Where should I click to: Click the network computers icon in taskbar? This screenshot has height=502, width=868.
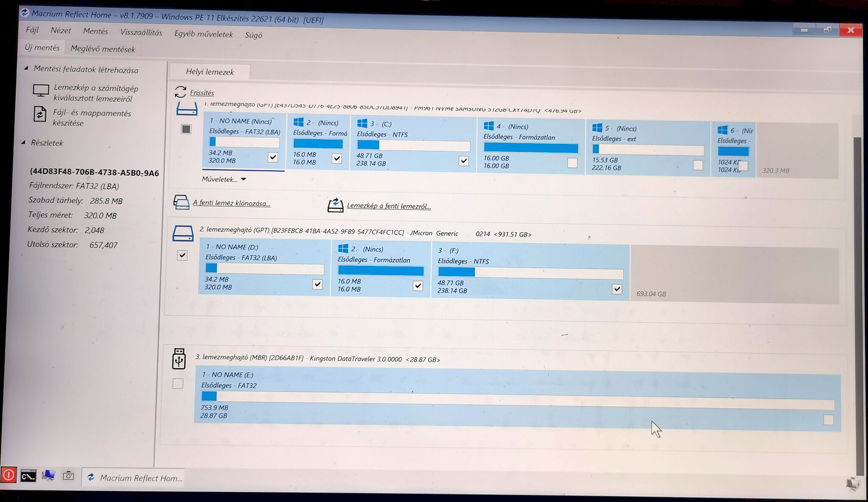tap(48, 476)
